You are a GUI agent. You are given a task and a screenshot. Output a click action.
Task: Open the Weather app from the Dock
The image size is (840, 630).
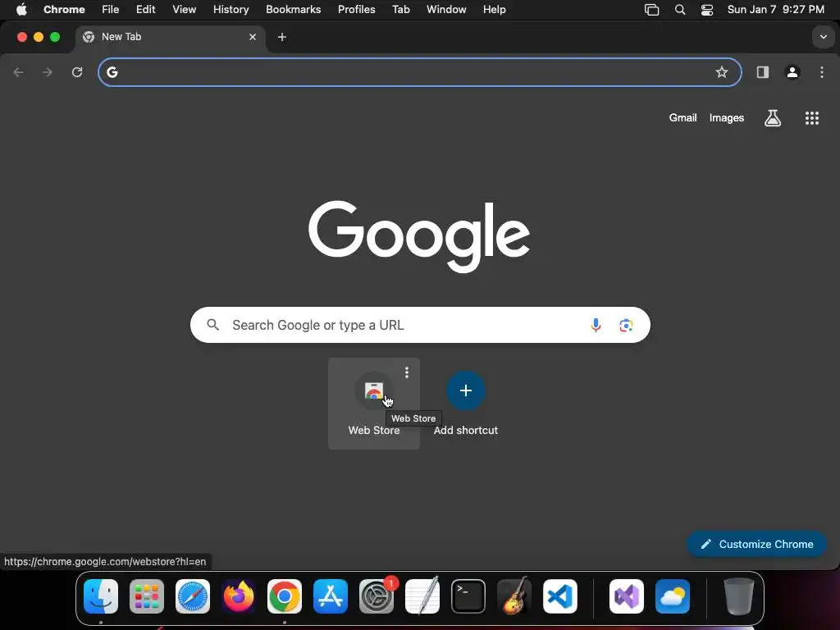[673, 596]
